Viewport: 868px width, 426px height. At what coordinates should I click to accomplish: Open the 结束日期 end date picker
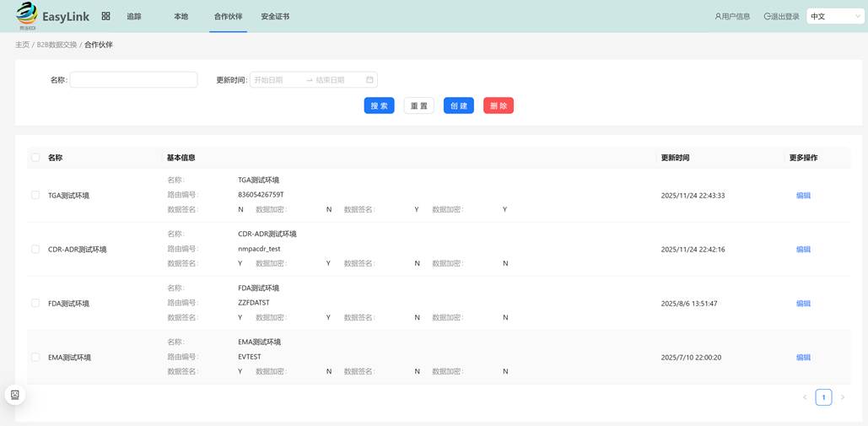click(x=337, y=80)
